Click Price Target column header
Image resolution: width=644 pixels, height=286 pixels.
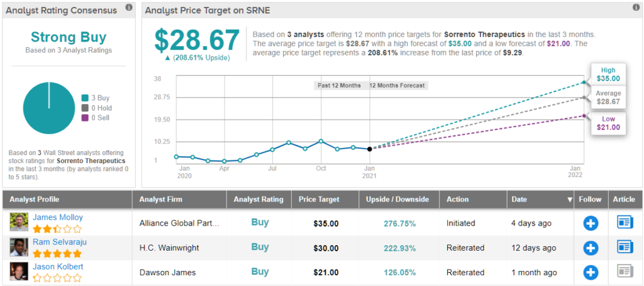pos(319,199)
